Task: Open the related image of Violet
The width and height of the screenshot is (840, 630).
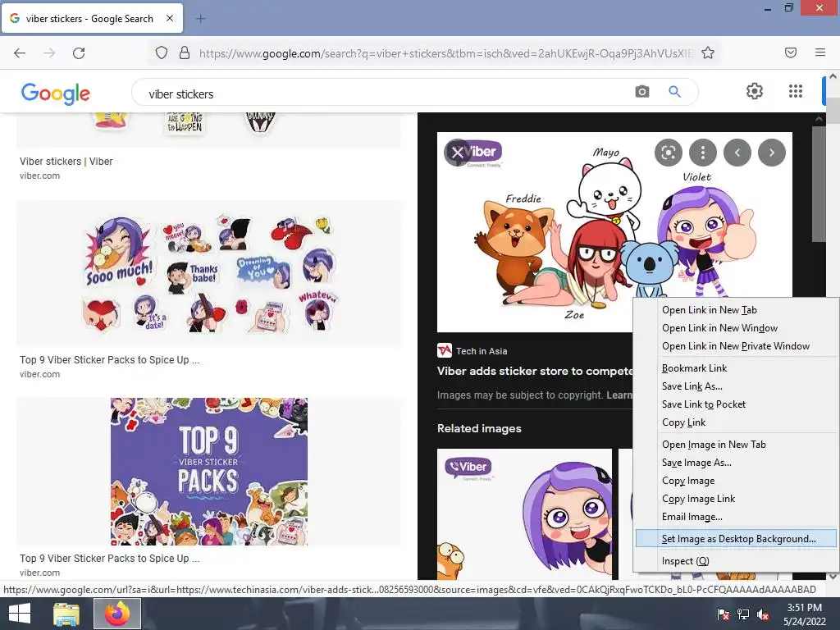Action: point(524,514)
